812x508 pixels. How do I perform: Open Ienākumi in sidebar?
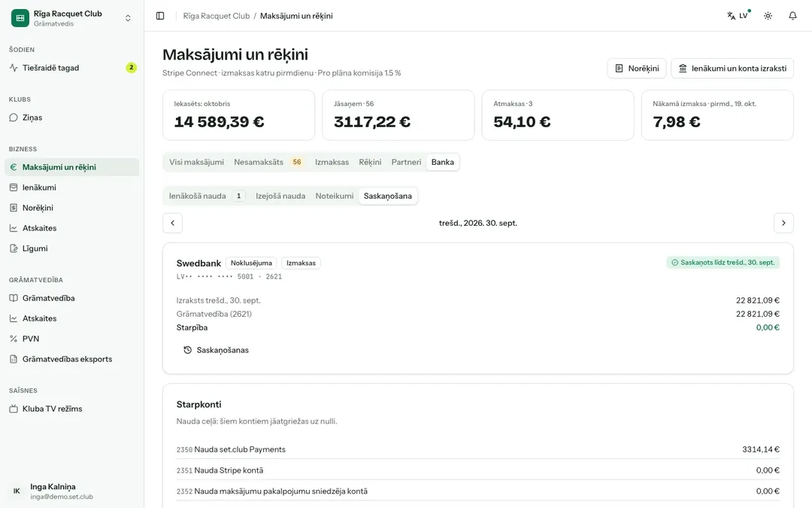pos(72,187)
